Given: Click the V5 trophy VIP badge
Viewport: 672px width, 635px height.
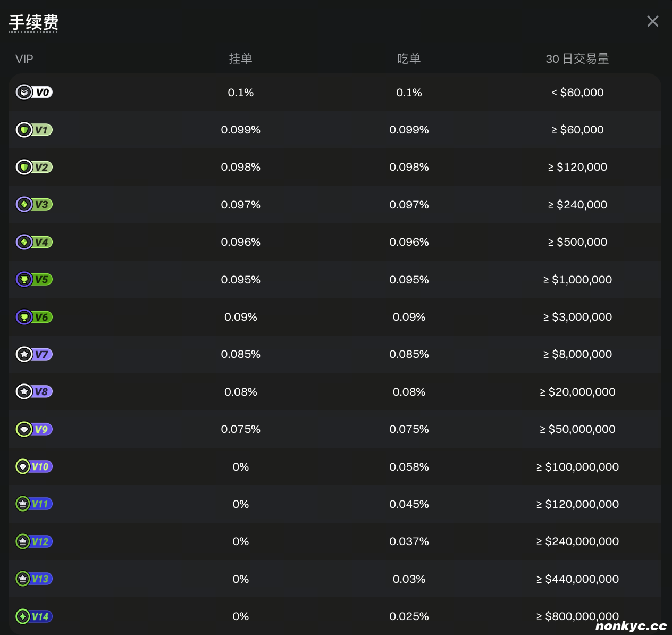Looking at the screenshot, I should [x=34, y=280].
